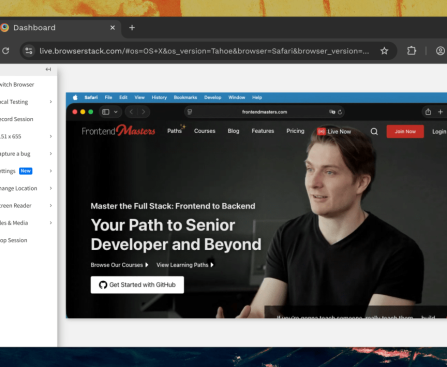Open the Window menu

click(237, 97)
